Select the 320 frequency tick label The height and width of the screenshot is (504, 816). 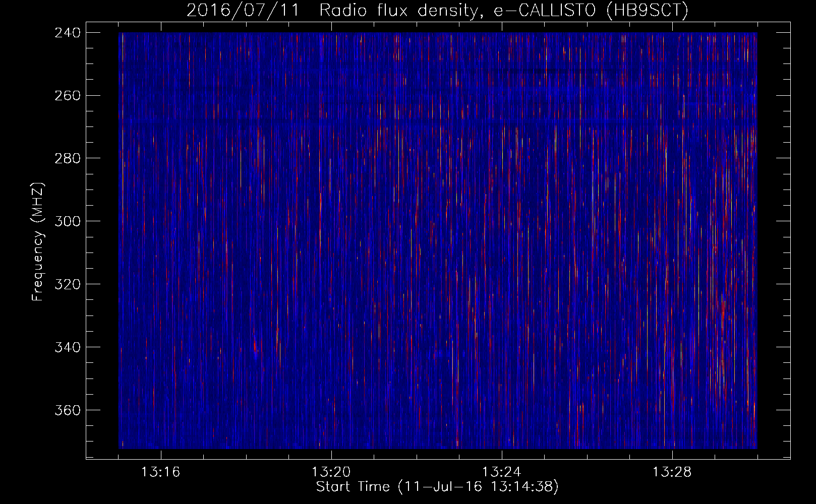coord(68,284)
